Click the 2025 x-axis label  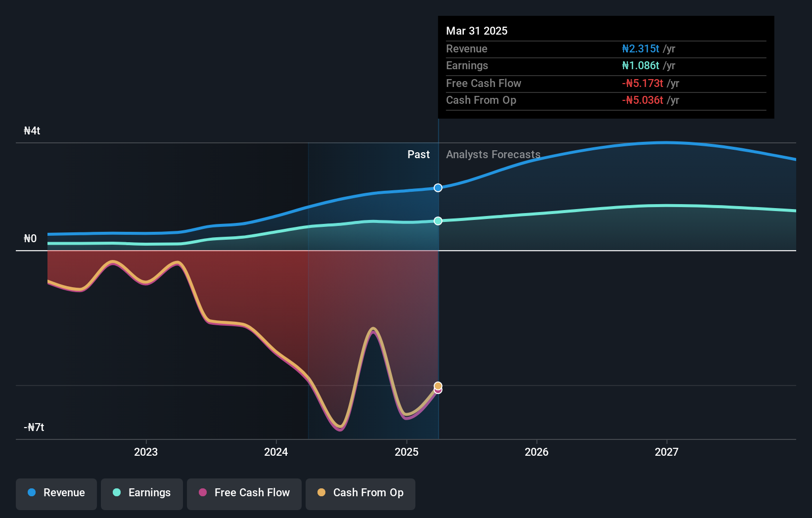point(406,452)
